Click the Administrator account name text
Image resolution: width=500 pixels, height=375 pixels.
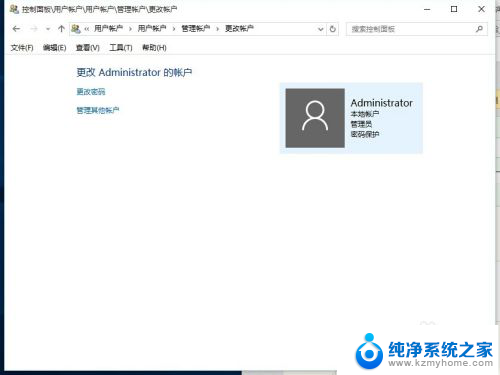[x=382, y=103]
